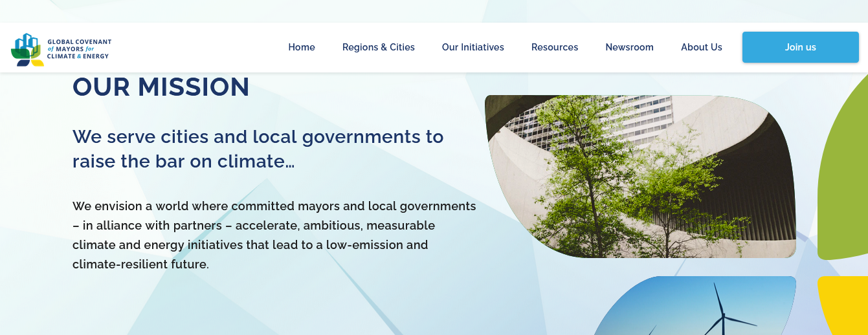Open the Regions & Cities menu
868x335 pixels.
(x=379, y=47)
